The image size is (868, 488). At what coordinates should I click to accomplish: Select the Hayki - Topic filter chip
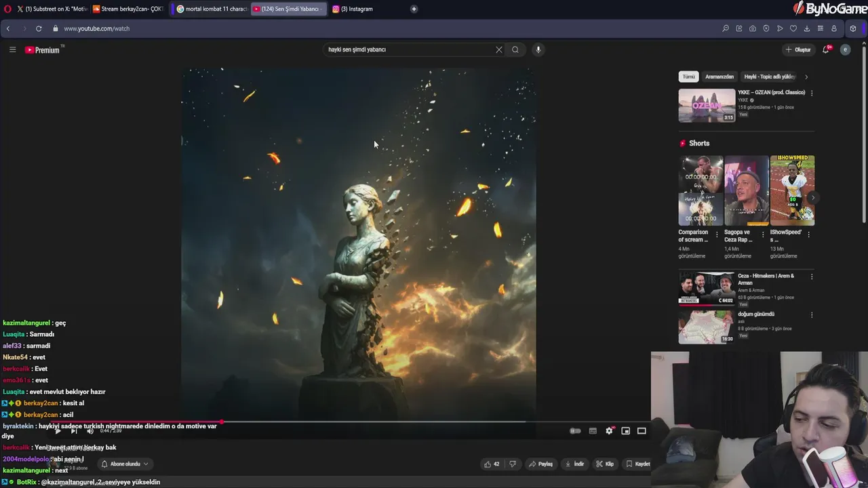[769, 77]
